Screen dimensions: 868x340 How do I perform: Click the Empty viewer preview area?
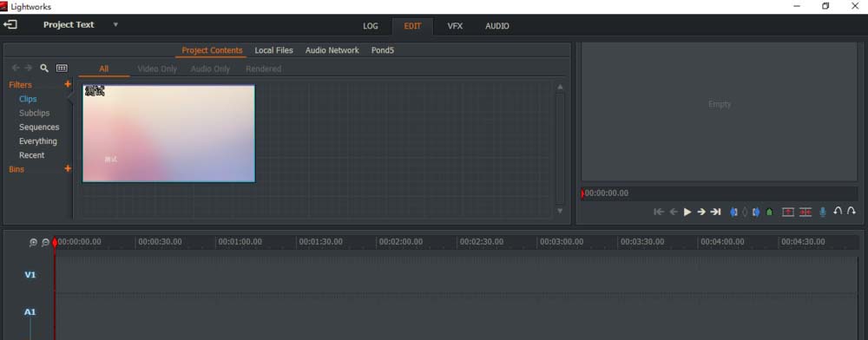point(719,112)
